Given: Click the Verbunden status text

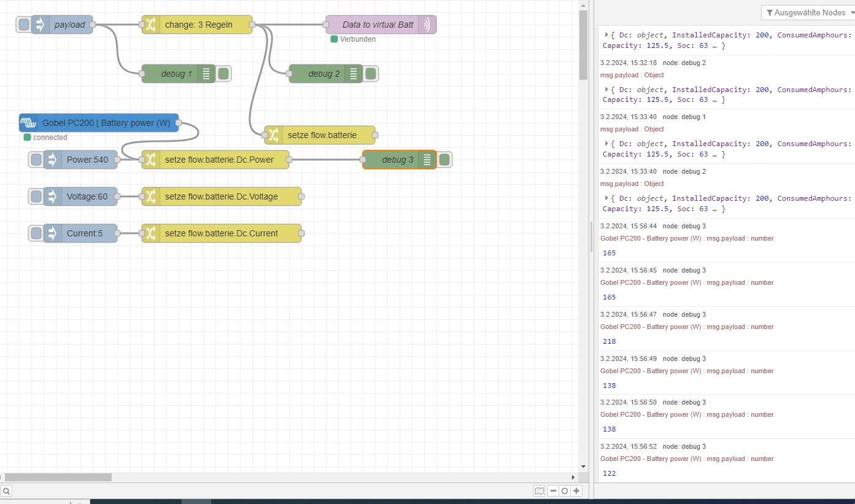Looking at the screenshot, I should (x=358, y=39).
